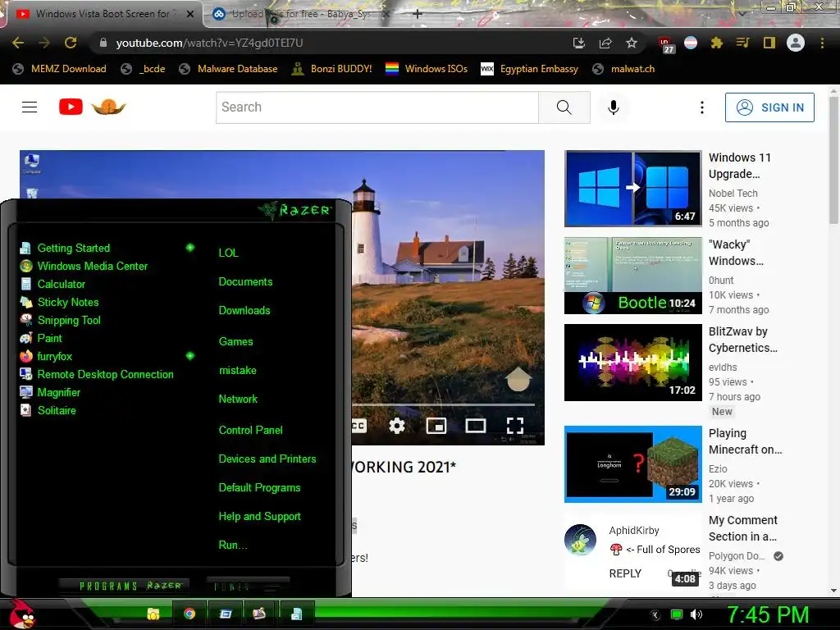Viewport: 840px width, 630px height.
Task: Reply to AphidKirby's comment
Action: (625, 573)
